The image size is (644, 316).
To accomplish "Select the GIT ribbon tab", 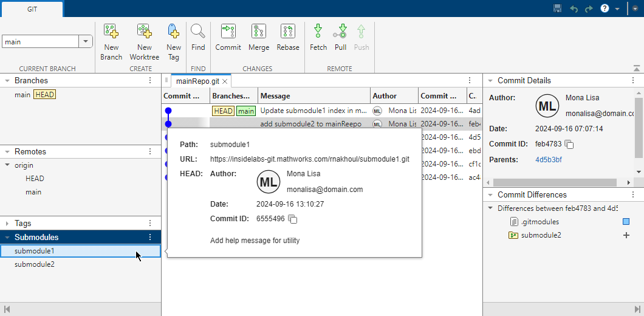I will click(32, 9).
